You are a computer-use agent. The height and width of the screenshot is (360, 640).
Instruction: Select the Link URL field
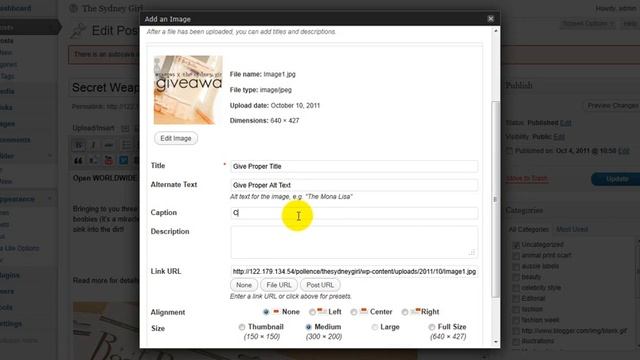(x=354, y=271)
